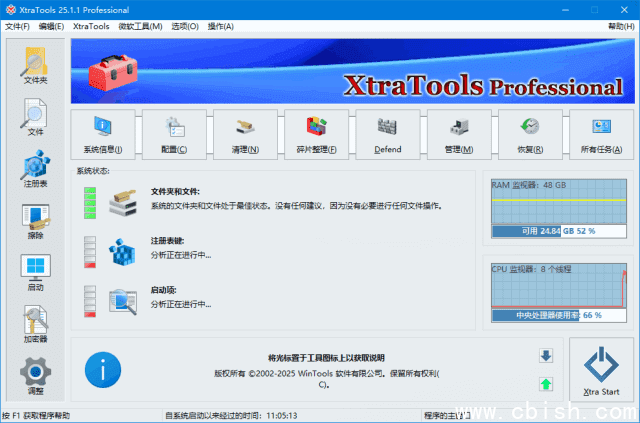Click the Defend toolbar button
The image size is (640, 423).
coord(388,134)
